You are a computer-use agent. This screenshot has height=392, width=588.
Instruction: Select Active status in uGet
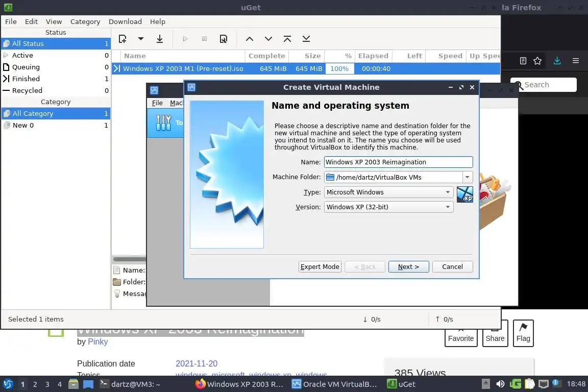pyautogui.click(x=56, y=55)
